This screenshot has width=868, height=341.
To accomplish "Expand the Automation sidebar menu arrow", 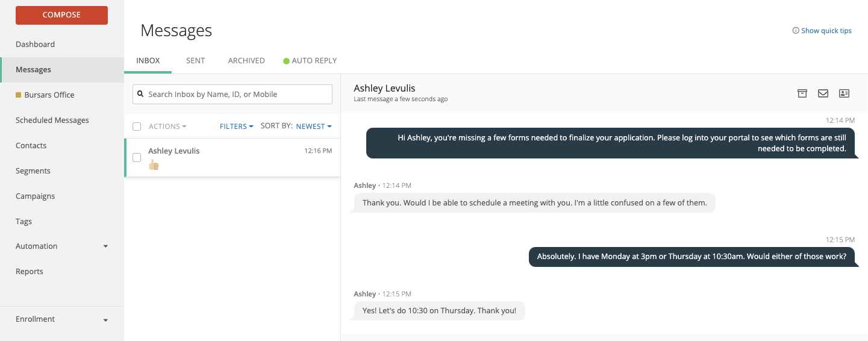I will (x=105, y=246).
